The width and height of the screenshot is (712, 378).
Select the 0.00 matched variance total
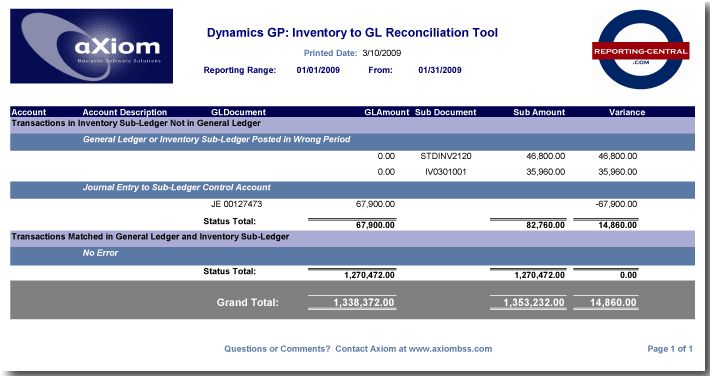(628, 275)
